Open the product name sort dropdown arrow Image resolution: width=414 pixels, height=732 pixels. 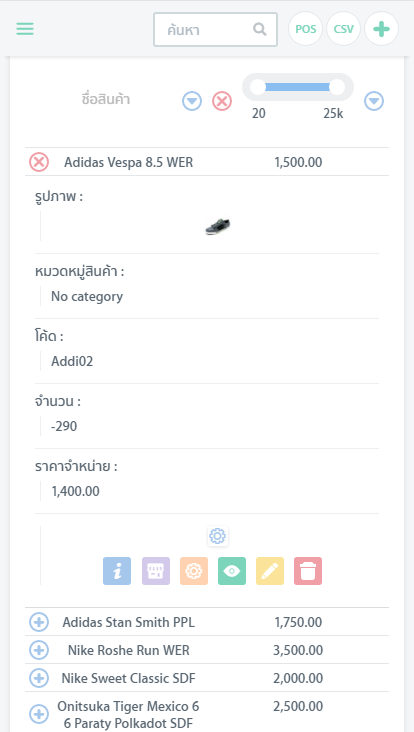pos(192,101)
